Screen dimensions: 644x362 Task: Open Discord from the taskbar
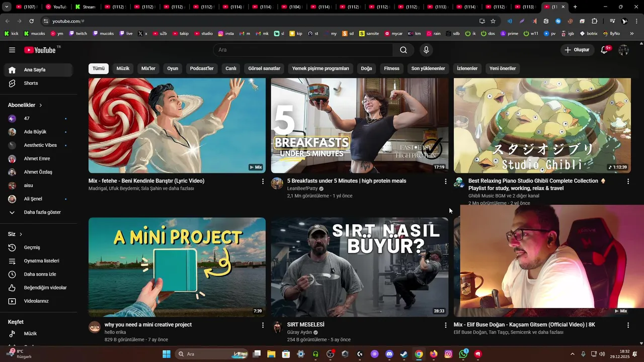coord(389,354)
